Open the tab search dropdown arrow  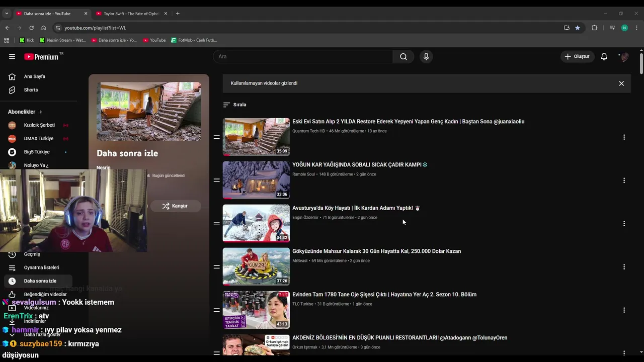pyautogui.click(x=7, y=14)
